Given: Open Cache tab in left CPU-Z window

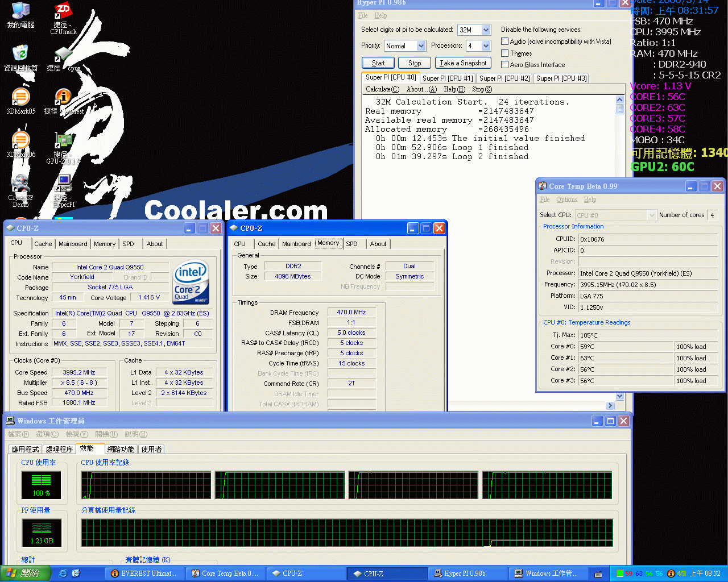Looking at the screenshot, I should click(x=43, y=244).
